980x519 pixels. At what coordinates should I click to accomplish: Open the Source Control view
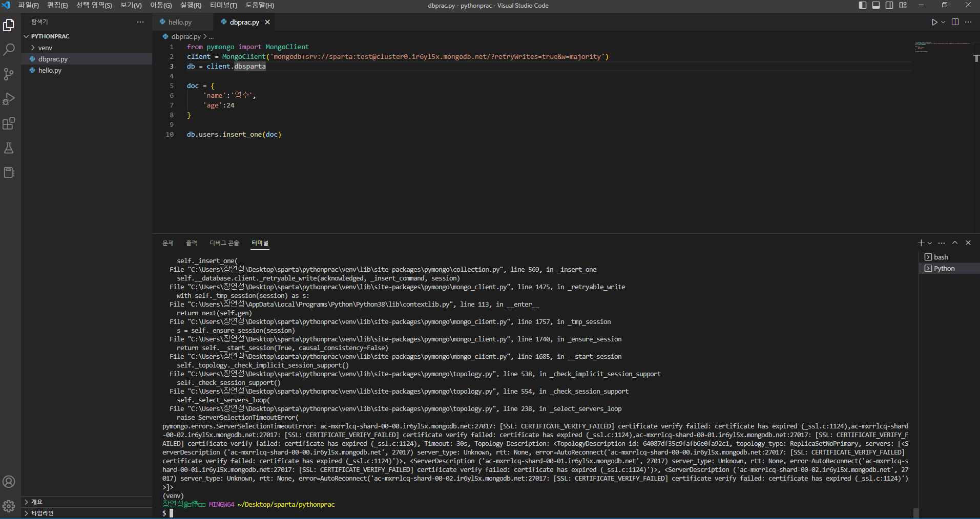[x=9, y=74]
